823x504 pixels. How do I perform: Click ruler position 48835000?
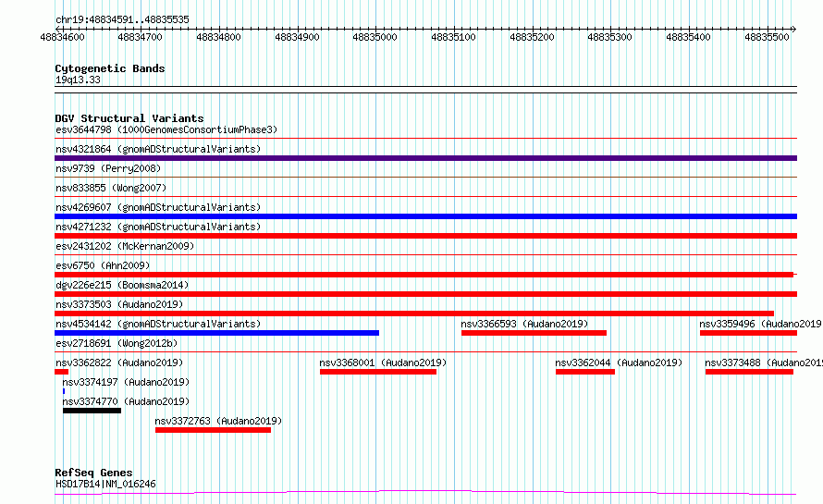click(x=375, y=37)
